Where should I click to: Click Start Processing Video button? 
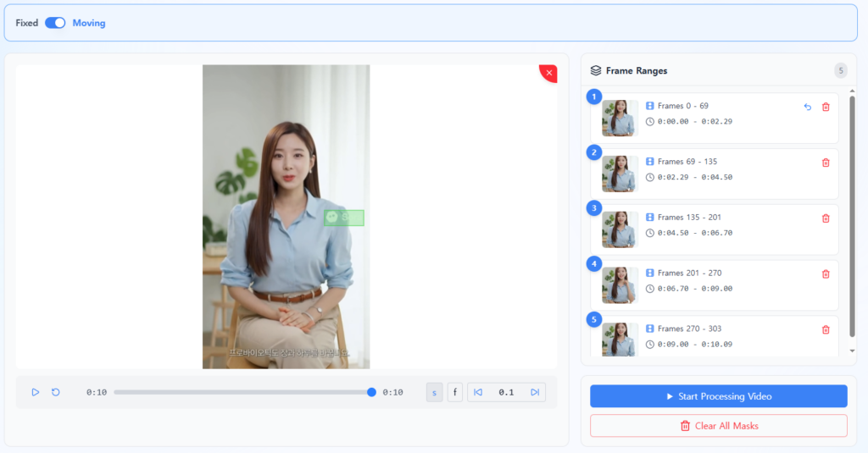coord(718,396)
